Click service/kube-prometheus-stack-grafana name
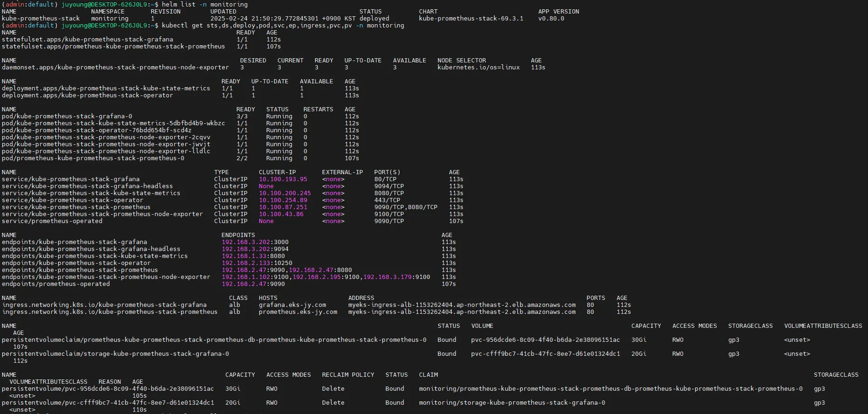868x414 pixels. click(71, 179)
